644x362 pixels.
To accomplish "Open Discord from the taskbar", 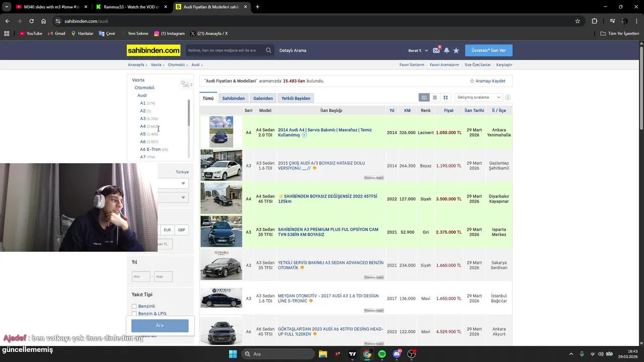I will coord(397,354).
